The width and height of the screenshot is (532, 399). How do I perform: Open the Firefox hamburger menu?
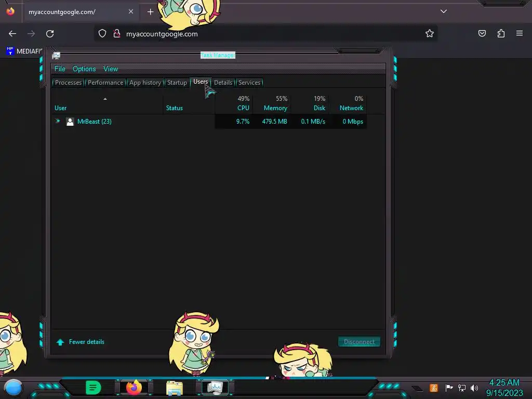point(520,33)
